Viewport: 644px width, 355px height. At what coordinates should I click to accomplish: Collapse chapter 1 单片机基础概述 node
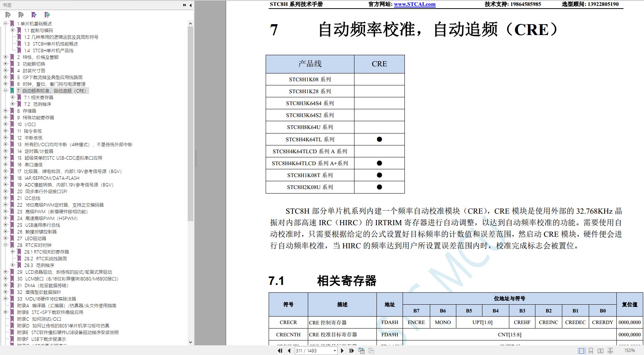[6, 23]
